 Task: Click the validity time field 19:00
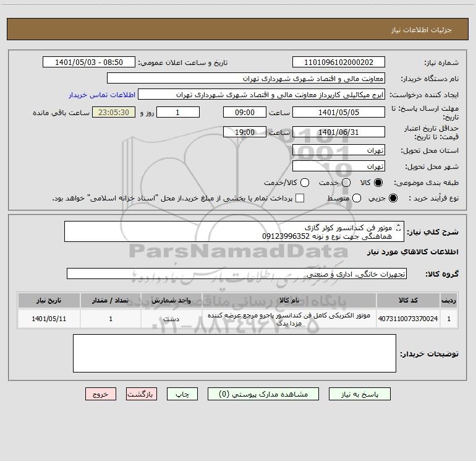[x=245, y=132]
